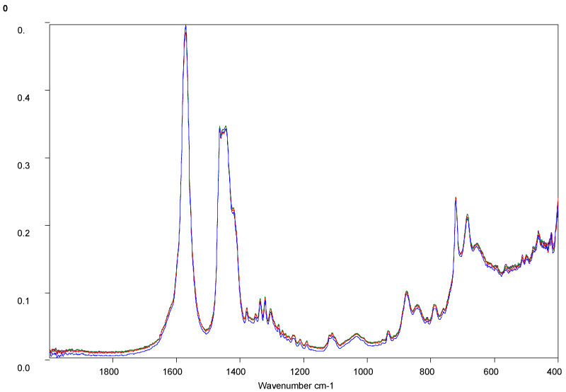The width and height of the screenshot is (566, 392).
Task: Click the 1400 x-axis tick label
Action: pos(236,372)
